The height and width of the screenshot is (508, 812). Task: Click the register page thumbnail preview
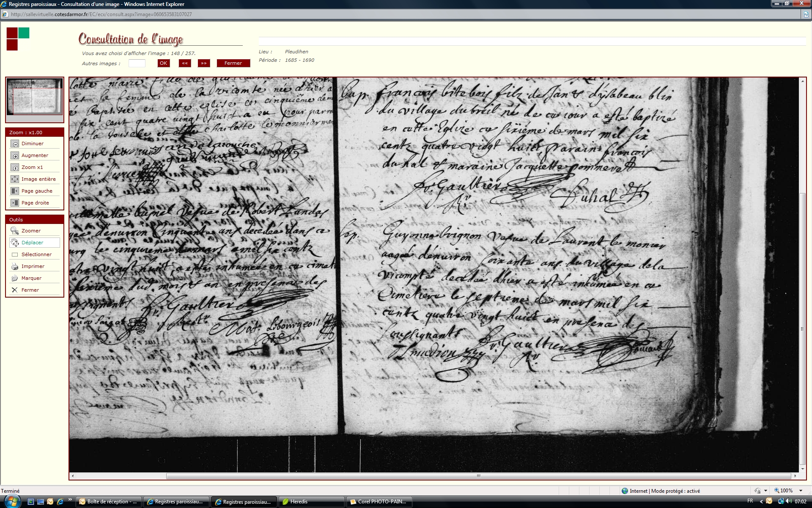click(x=35, y=97)
